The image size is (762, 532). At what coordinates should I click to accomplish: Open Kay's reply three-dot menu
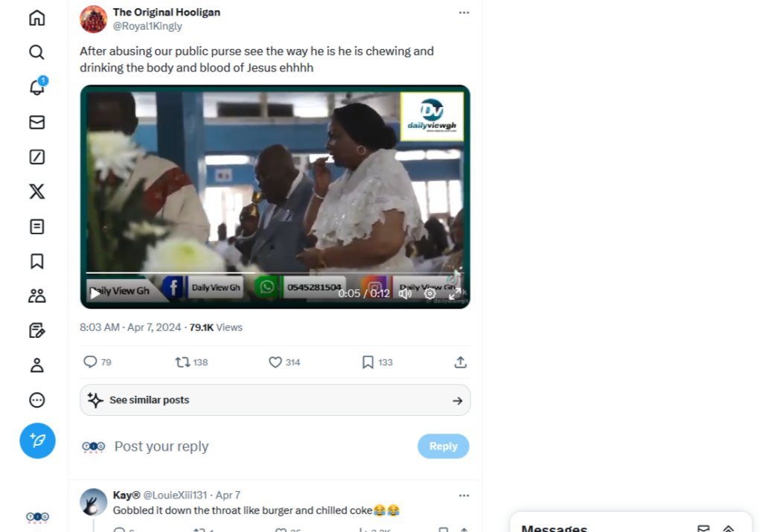[x=464, y=496]
